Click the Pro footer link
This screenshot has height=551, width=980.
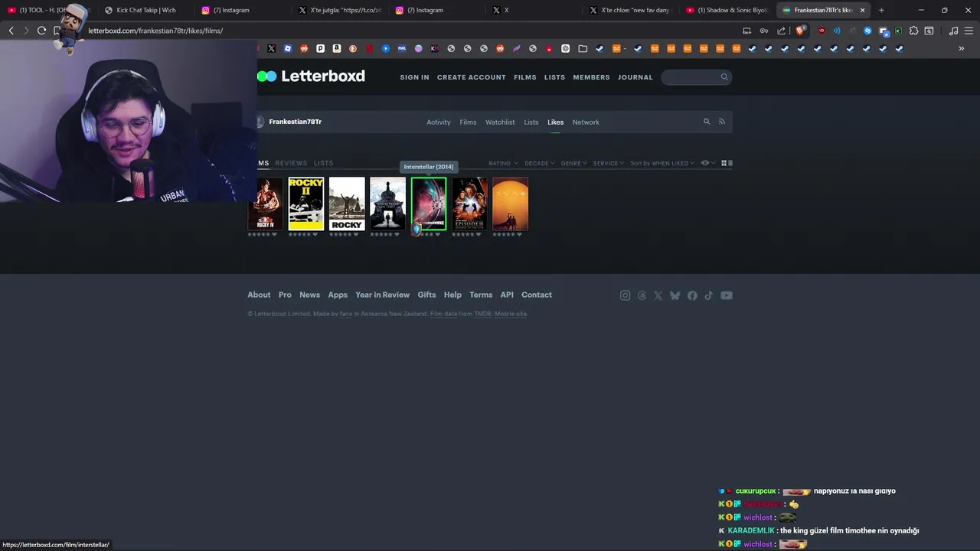(285, 295)
